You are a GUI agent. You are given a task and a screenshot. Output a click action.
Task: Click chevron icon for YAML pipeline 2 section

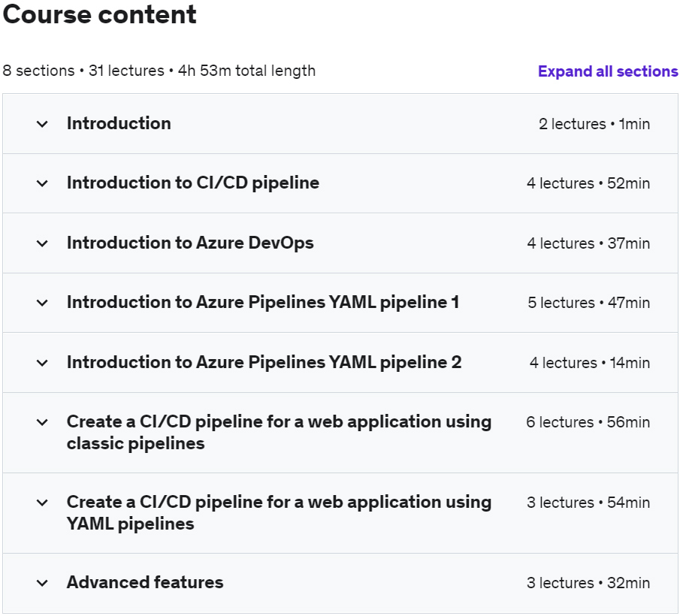42,363
